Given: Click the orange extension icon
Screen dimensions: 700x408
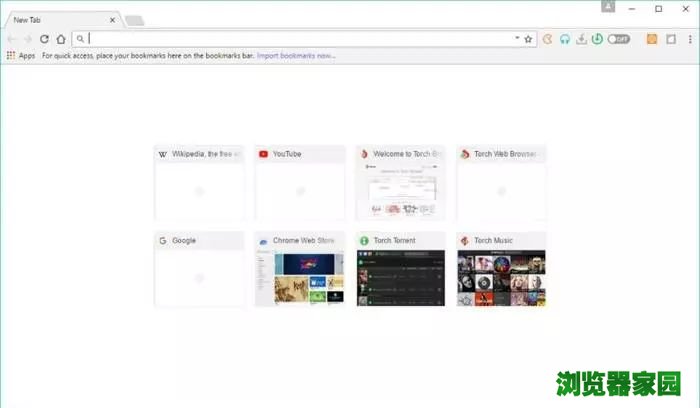Looking at the screenshot, I should [x=652, y=39].
